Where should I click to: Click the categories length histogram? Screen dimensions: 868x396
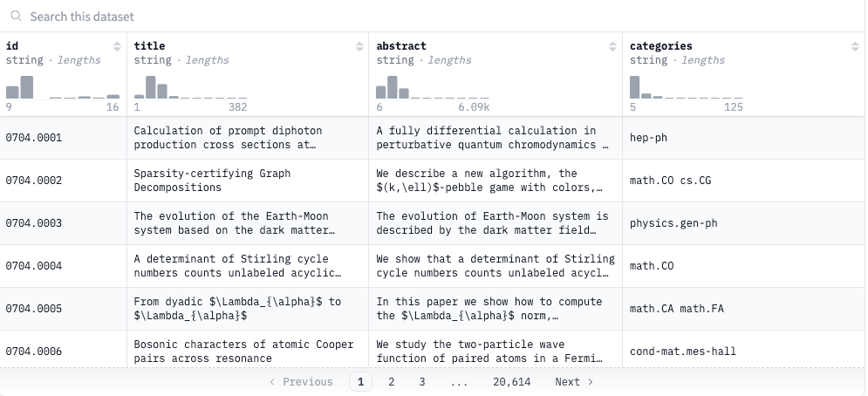[686, 87]
